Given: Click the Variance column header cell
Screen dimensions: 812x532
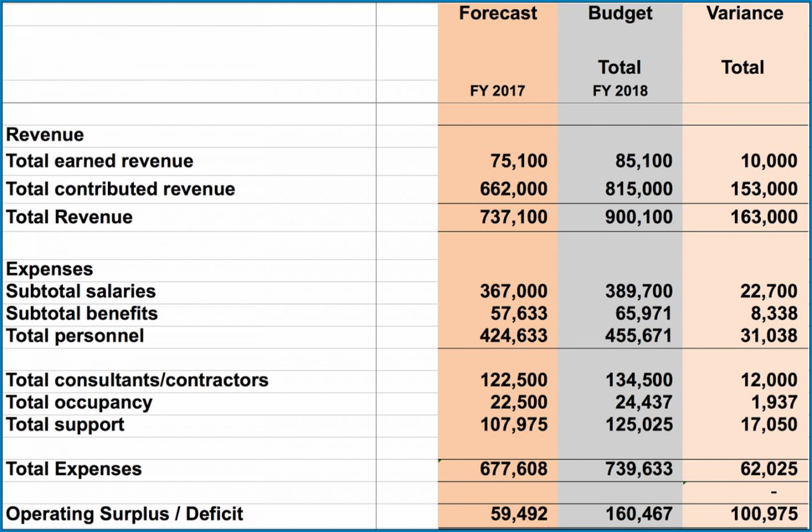Looking at the screenshot, I should 745,13.
